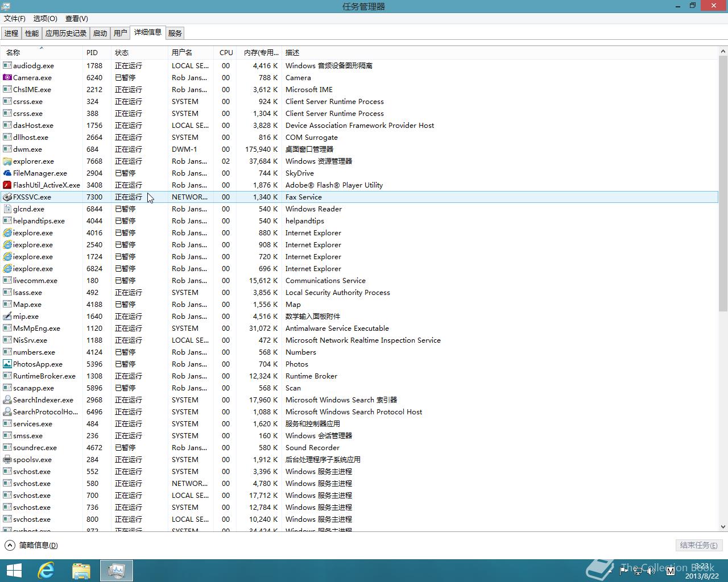Image resolution: width=728 pixels, height=582 pixels.
Task: Select the RuntimeBroker.exe row
Action: point(359,376)
